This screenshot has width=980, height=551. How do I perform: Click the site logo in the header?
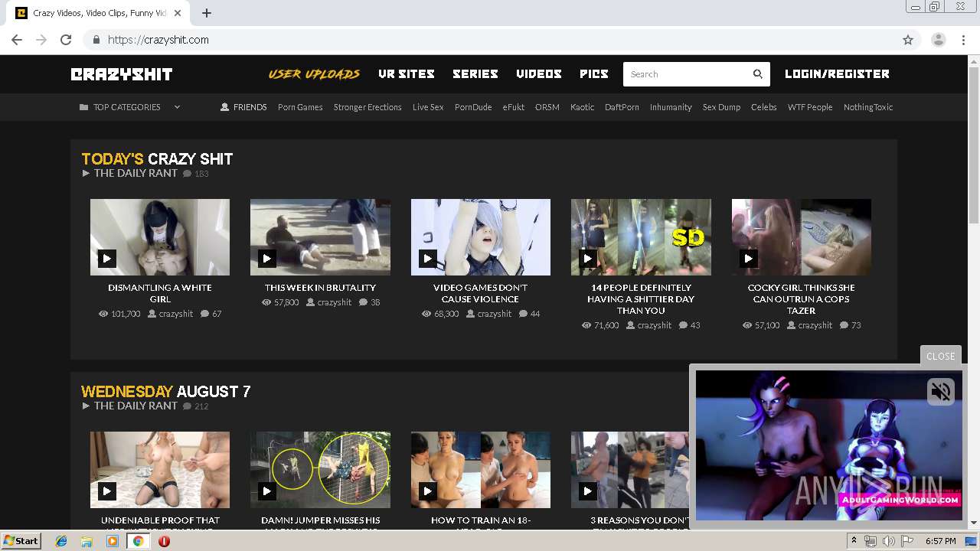pos(122,74)
